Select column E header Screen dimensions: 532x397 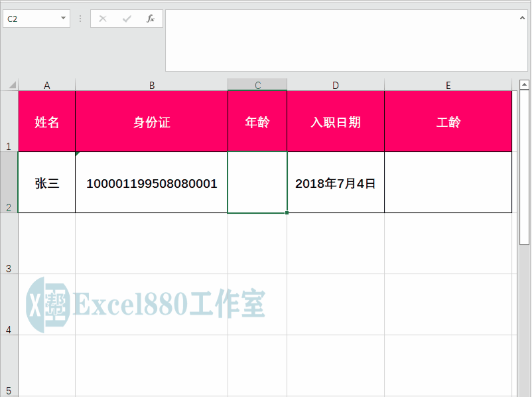coord(448,85)
